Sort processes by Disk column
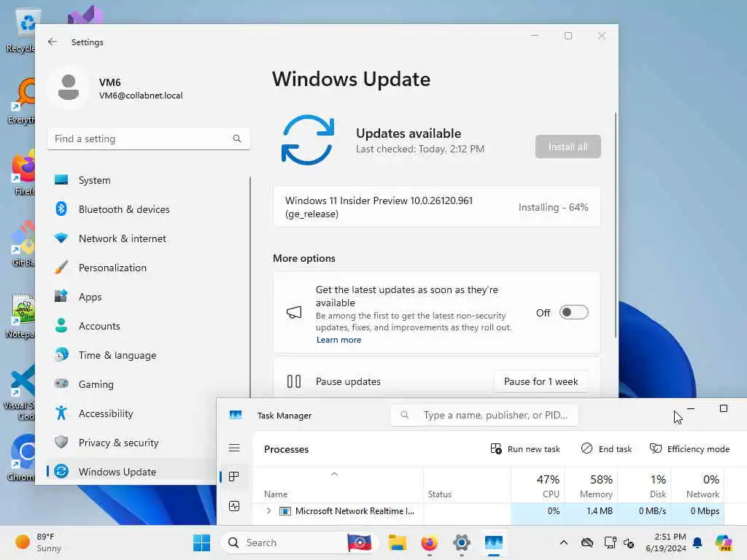The width and height of the screenshot is (747, 560). point(645,486)
